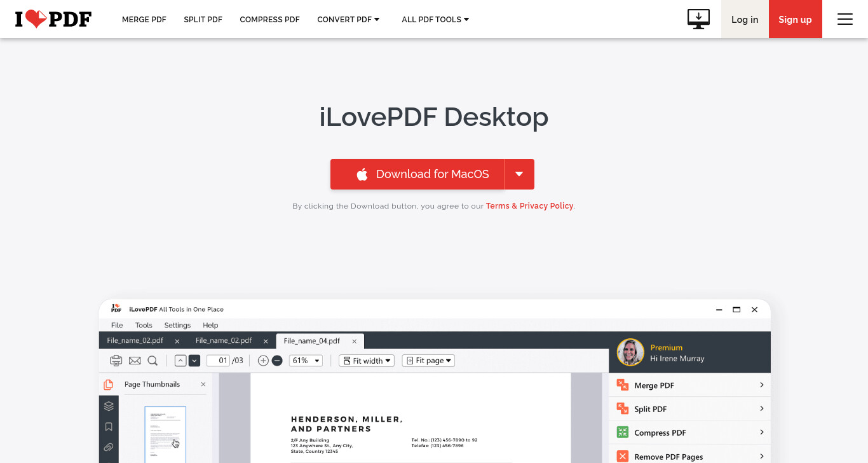The height and width of the screenshot is (463, 868).
Task: Click small iLovePDF logo in app title bar
Action: coord(116,308)
